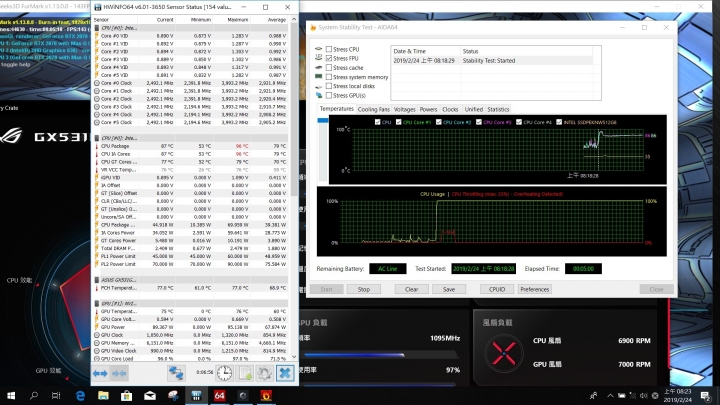This screenshot has width=720, height=405.
Task: Switch to Voltages tab
Action: click(405, 109)
